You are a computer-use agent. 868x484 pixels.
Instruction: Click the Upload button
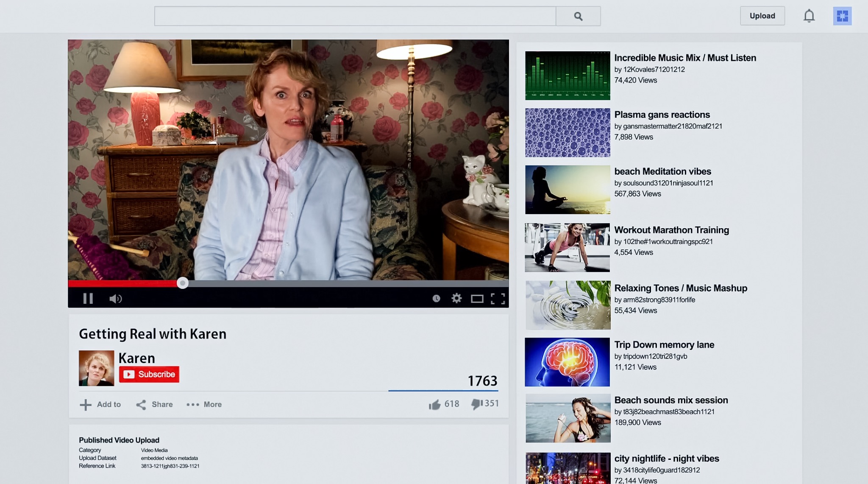(762, 16)
